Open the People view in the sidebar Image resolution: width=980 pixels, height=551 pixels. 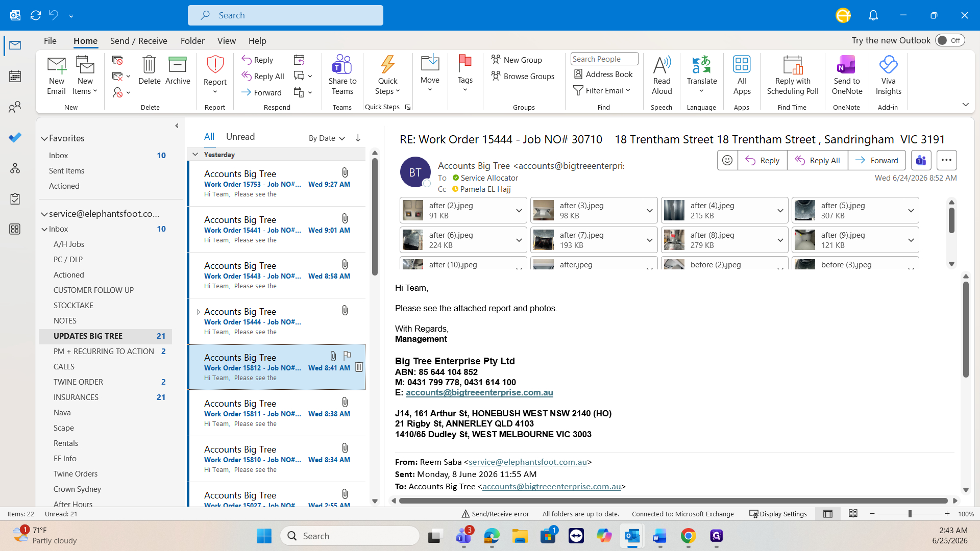(x=15, y=107)
